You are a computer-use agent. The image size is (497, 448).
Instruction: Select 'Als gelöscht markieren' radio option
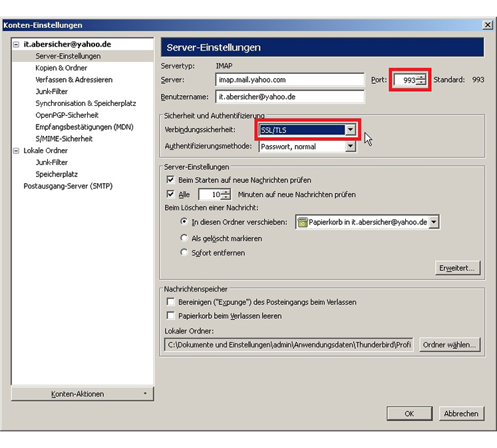pos(185,238)
